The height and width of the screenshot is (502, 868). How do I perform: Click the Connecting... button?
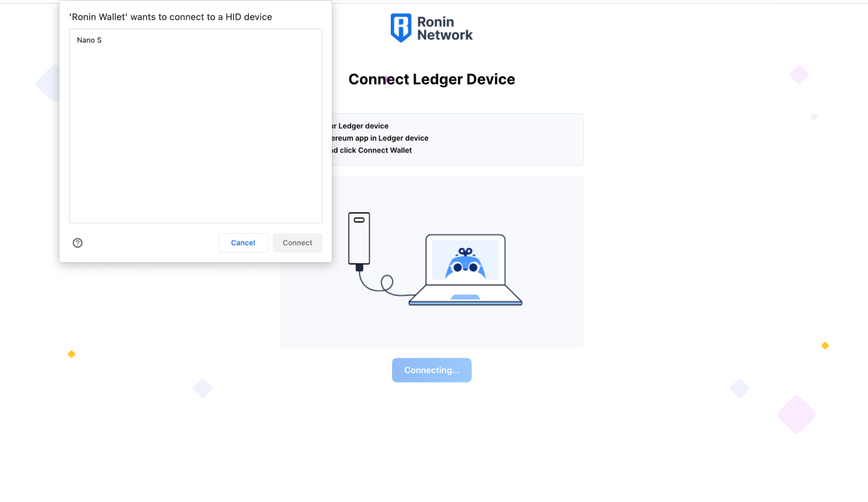click(431, 370)
